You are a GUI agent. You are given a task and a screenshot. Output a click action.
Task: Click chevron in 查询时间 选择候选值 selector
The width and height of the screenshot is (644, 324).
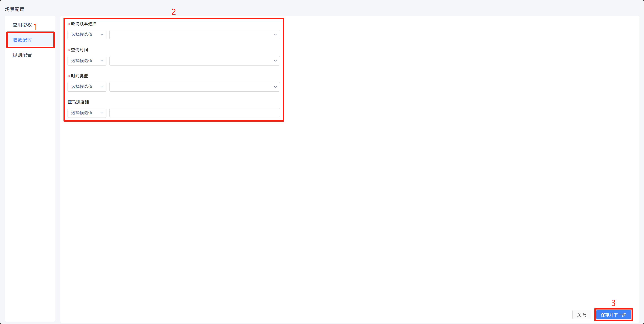[x=102, y=61]
